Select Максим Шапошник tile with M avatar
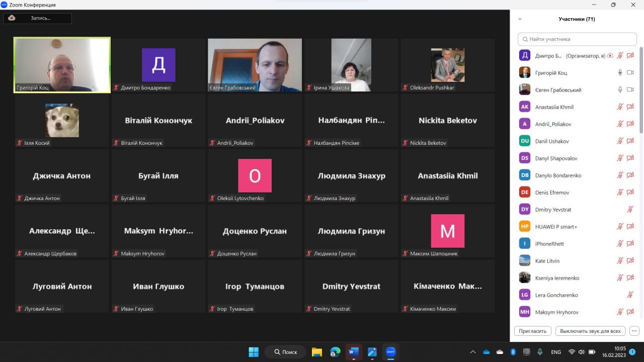644x362 pixels. click(x=448, y=231)
